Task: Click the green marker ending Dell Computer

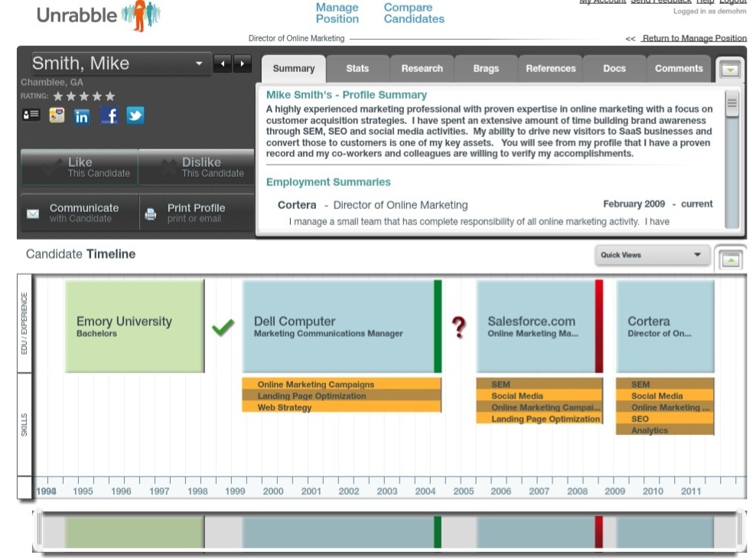Action: (x=438, y=326)
